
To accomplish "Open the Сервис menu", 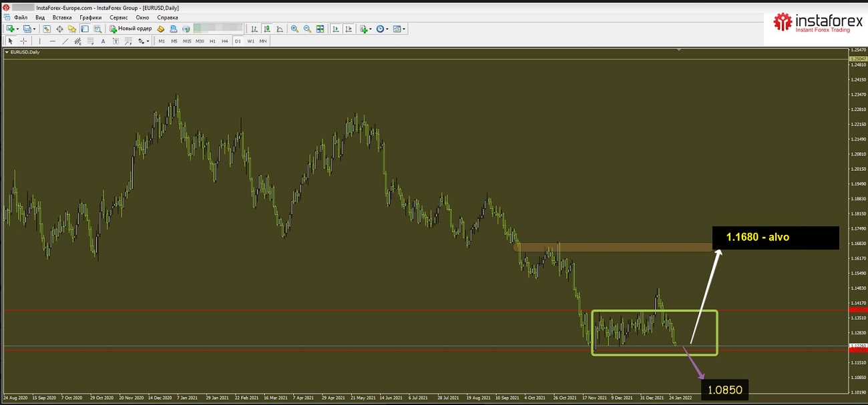I will [x=118, y=17].
